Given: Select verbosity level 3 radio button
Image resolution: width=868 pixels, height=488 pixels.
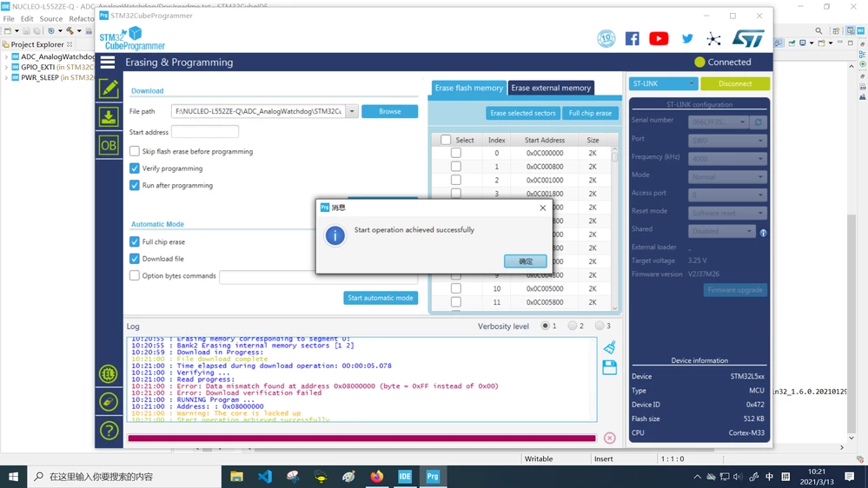Looking at the screenshot, I should [x=599, y=326].
